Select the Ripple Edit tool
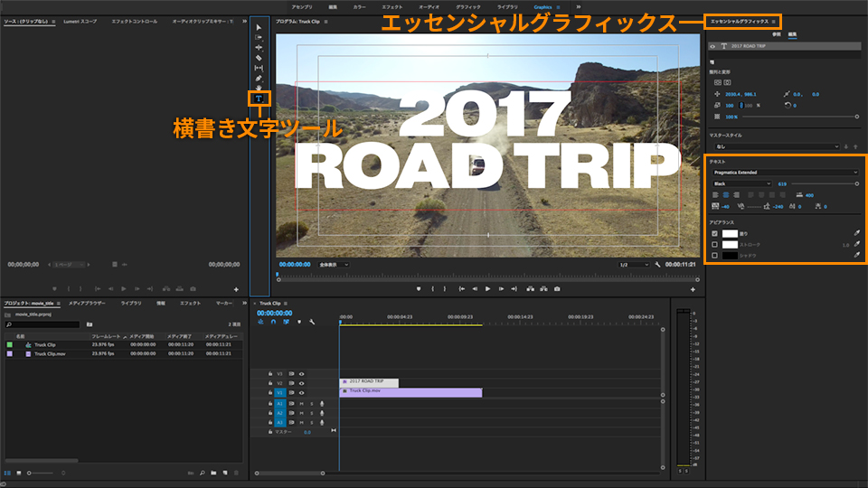Image resolution: width=868 pixels, height=488 pixels. (x=259, y=48)
